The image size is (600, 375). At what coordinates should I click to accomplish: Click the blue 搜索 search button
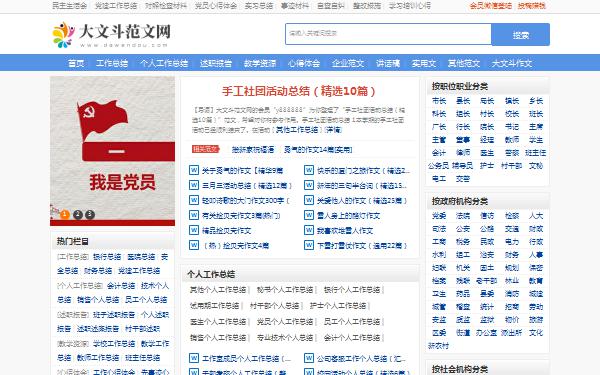point(521,35)
